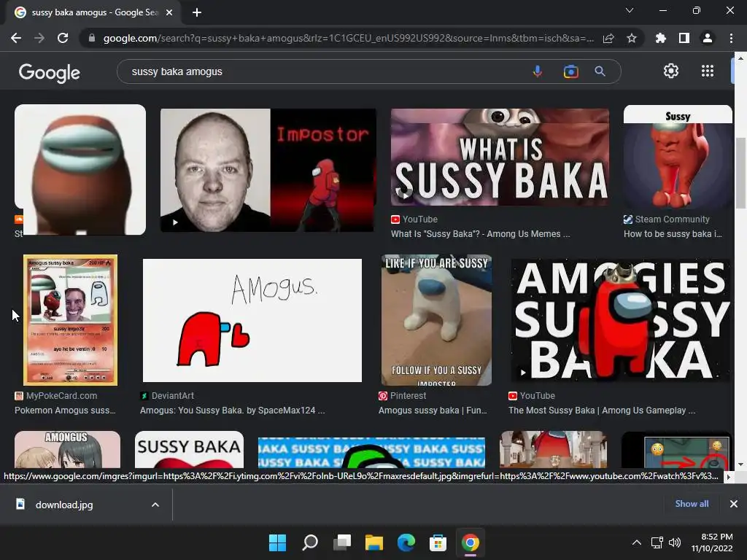Close the downloads bar

734,504
